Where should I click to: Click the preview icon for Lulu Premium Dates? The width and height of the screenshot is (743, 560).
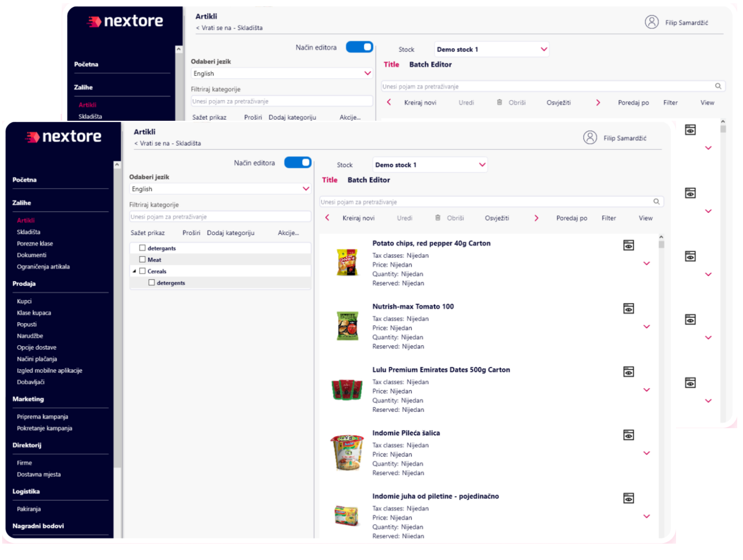629,372
